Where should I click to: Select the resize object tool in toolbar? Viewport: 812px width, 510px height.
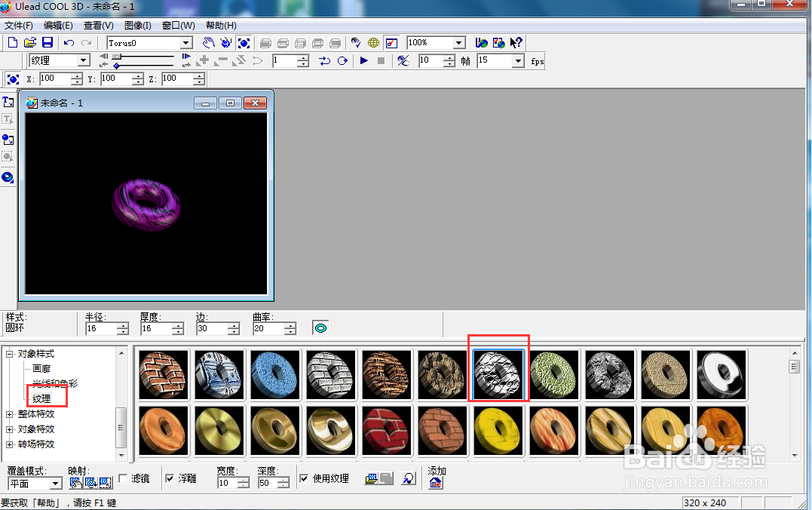[x=244, y=43]
